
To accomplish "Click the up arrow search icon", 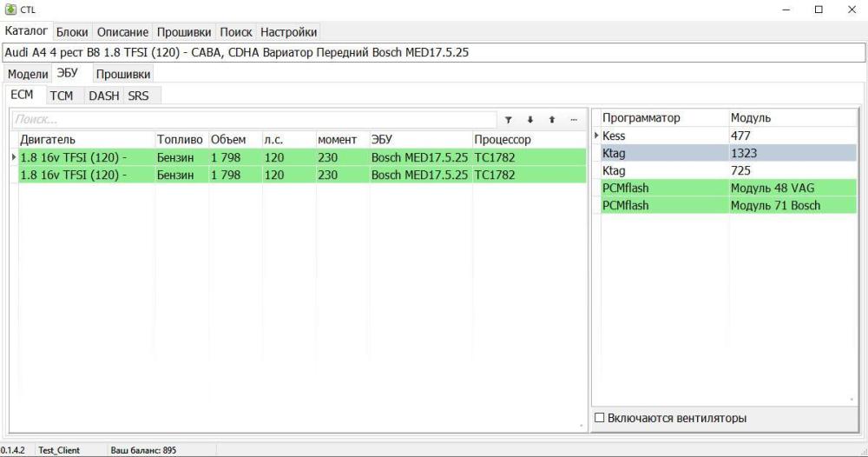I will tap(551, 120).
